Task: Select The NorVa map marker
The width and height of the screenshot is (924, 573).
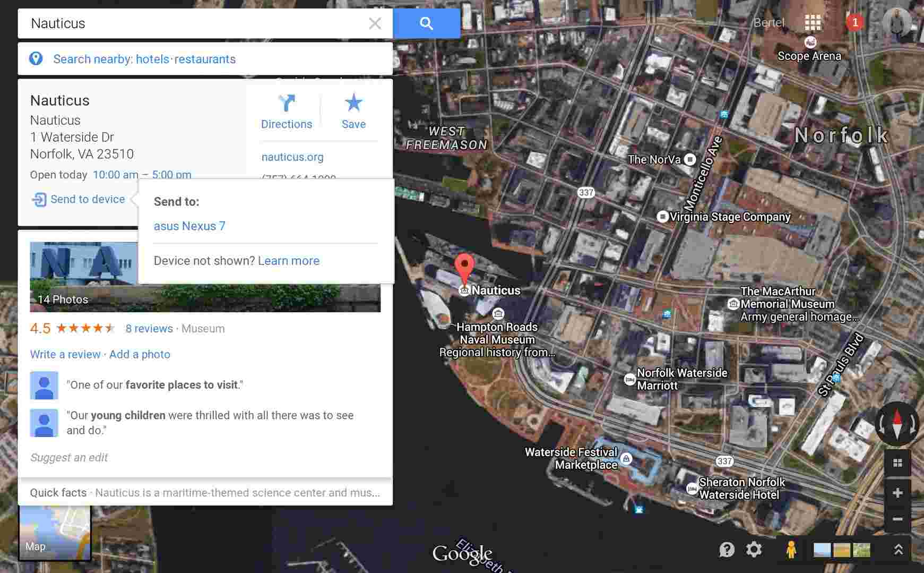Action: pyautogui.click(x=689, y=159)
